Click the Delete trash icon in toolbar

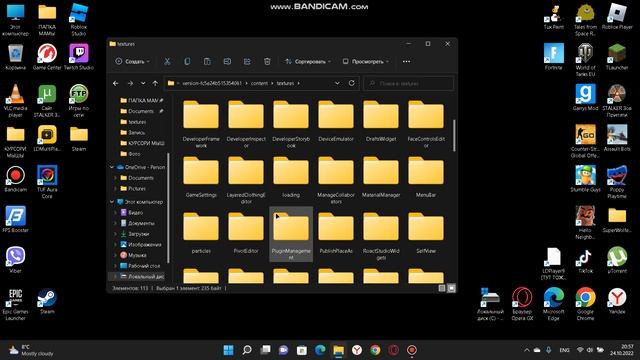[267, 61]
